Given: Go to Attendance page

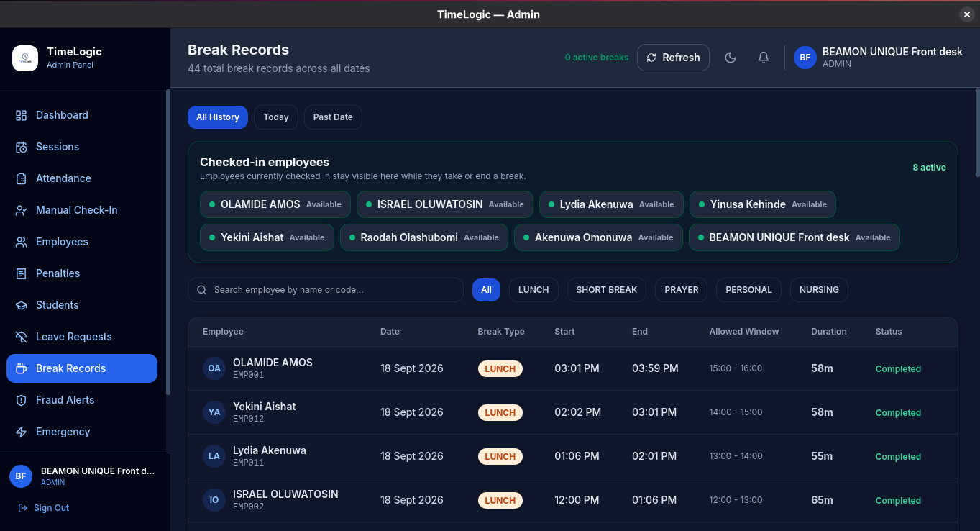Looking at the screenshot, I should pos(82,178).
